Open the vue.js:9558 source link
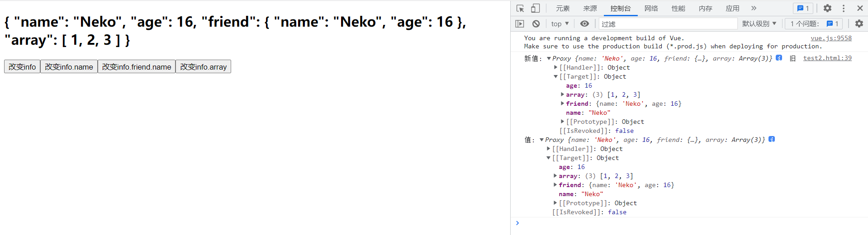 point(831,38)
